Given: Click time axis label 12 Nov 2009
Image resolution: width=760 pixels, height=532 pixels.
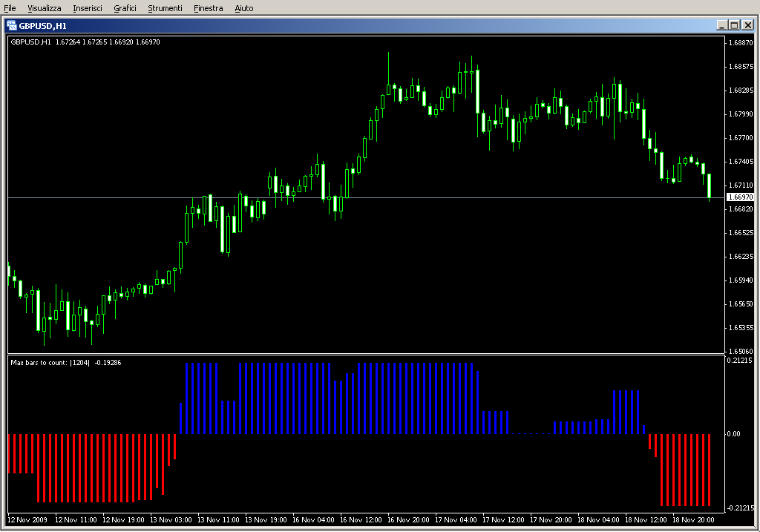Looking at the screenshot, I should (27, 520).
